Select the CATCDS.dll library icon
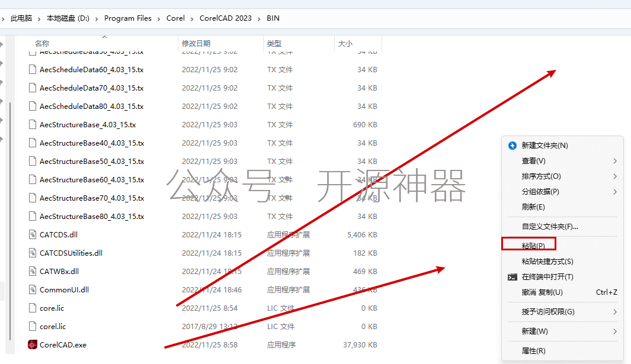The image size is (631, 364). tap(32, 234)
